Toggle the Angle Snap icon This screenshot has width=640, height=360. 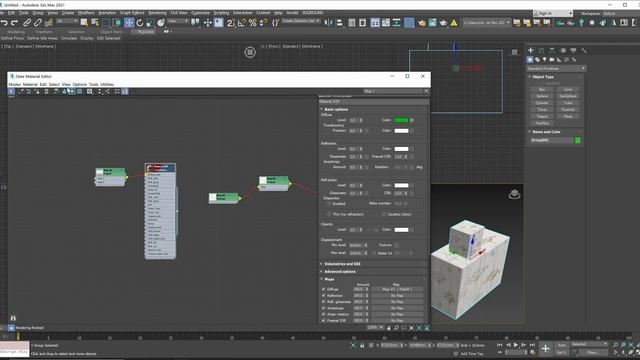[242, 23]
